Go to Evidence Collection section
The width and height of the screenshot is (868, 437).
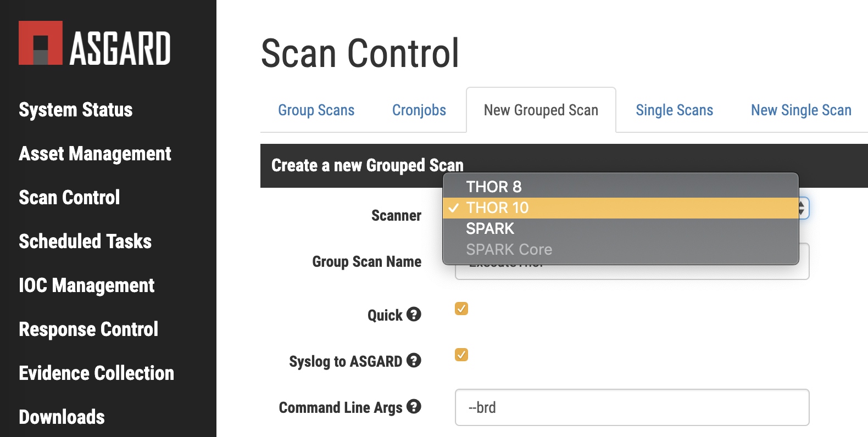(96, 373)
